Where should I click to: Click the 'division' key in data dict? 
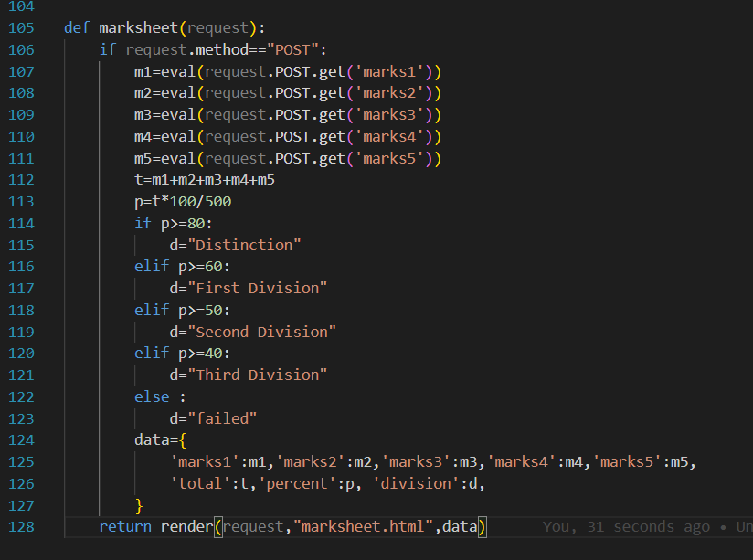pyautogui.click(x=416, y=483)
